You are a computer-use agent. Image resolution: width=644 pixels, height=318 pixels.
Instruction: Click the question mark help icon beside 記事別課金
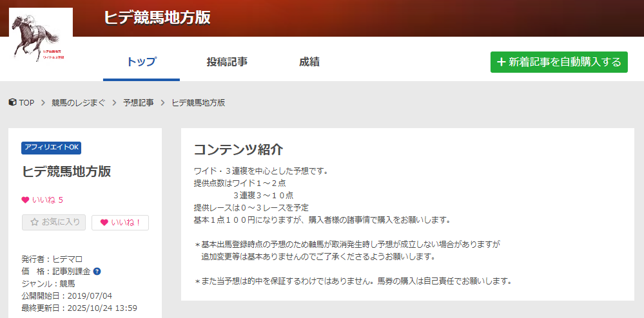[97, 272]
